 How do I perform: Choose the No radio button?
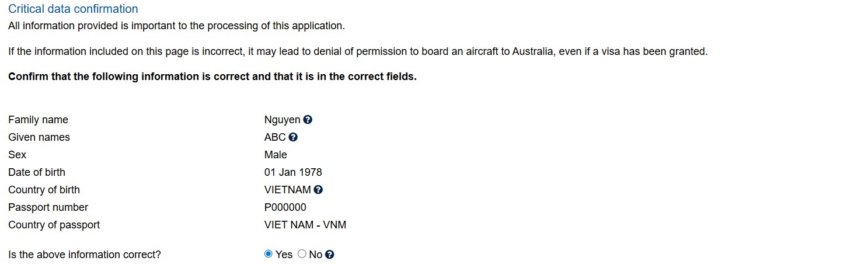point(302,254)
